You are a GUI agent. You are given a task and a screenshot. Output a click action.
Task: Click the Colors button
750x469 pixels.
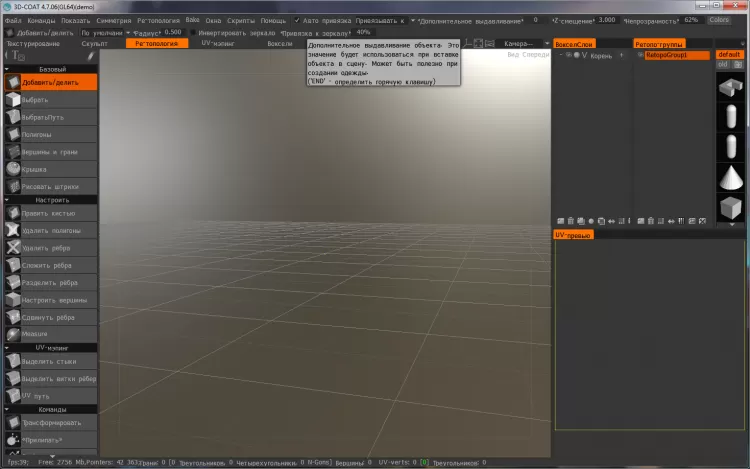coord(719,20)
